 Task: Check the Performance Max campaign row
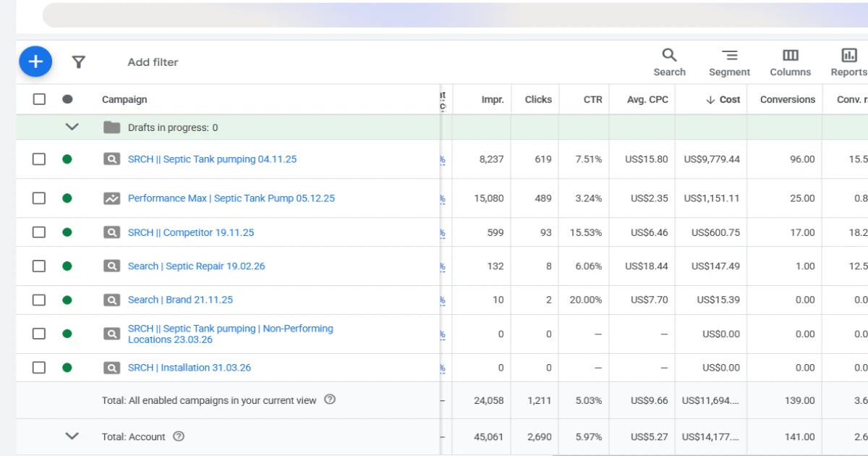point(39,198)
